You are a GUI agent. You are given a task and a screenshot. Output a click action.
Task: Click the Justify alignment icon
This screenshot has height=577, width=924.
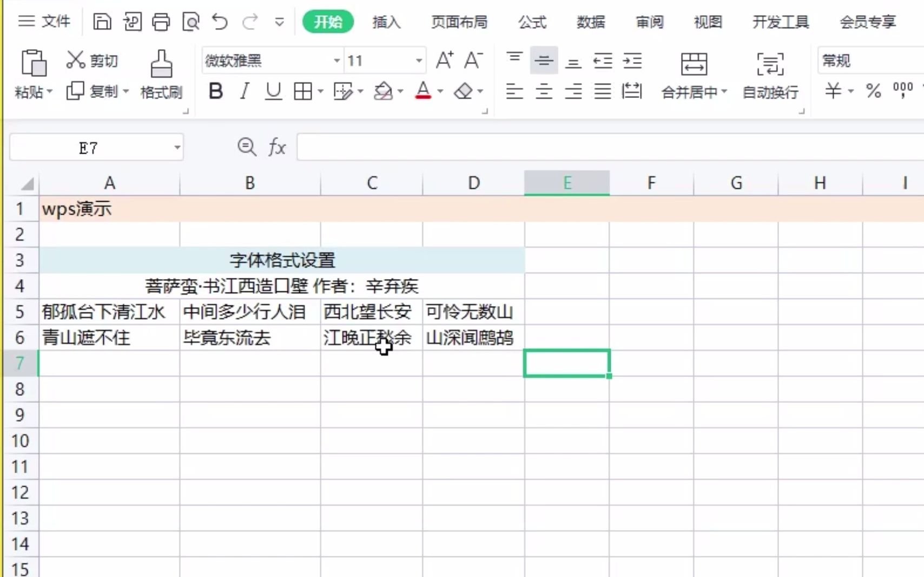click(603, 91)
